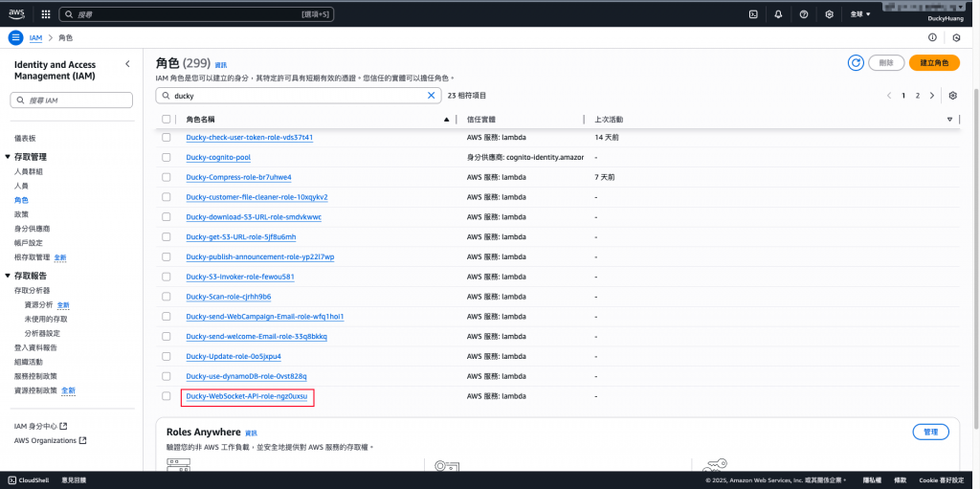The image size is (980, 489).
Task: Open the info circle icon near breadcrumb
Action: tap(932, 37)
